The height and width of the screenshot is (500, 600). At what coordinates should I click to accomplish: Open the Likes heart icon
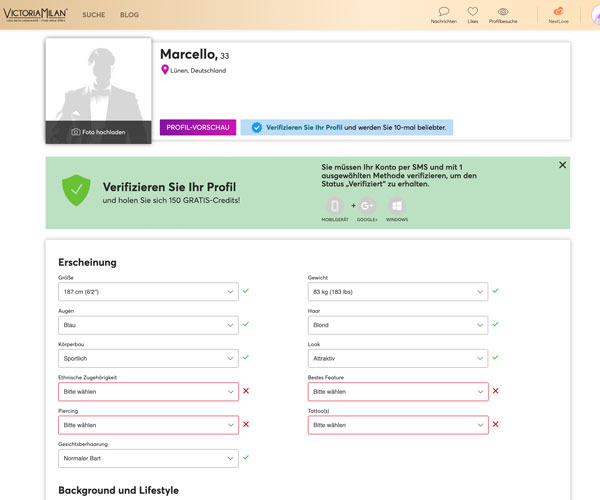(473, 11)
